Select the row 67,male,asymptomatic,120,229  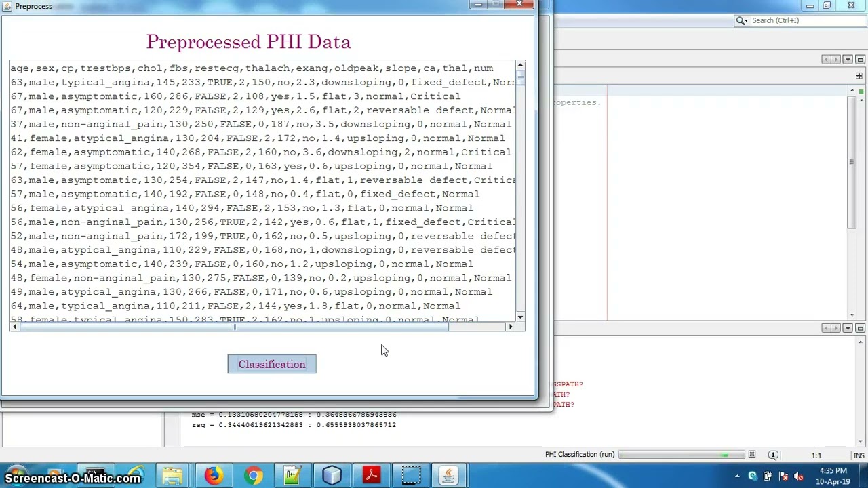(263, 110)
